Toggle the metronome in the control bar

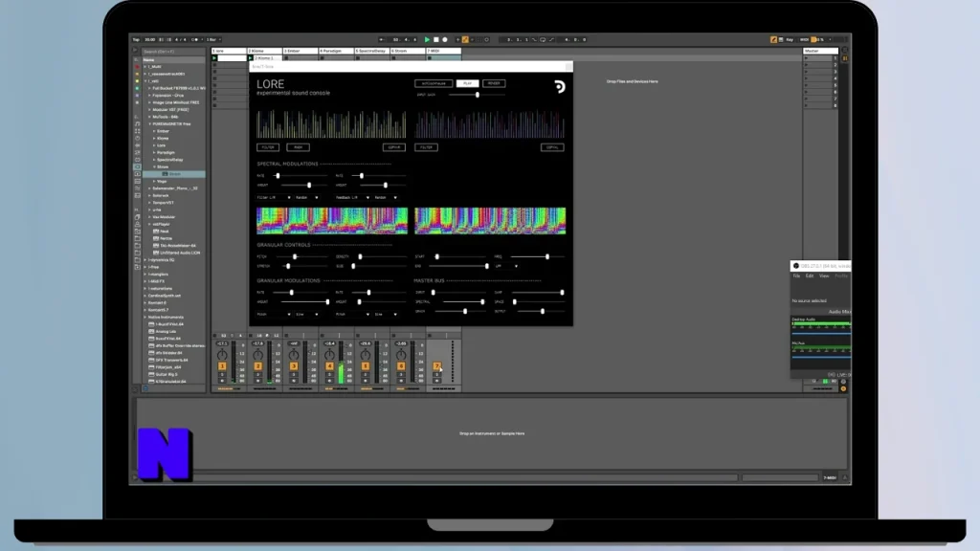195,39
